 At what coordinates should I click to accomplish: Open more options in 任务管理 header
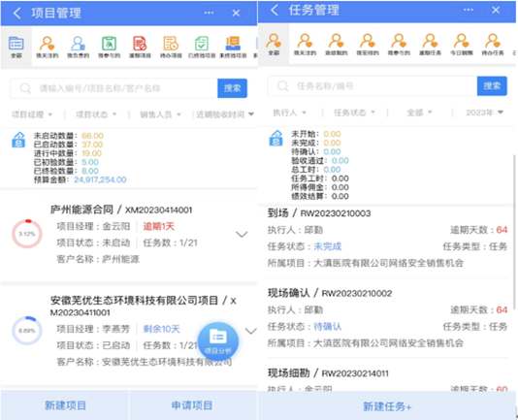click(469, 10)
